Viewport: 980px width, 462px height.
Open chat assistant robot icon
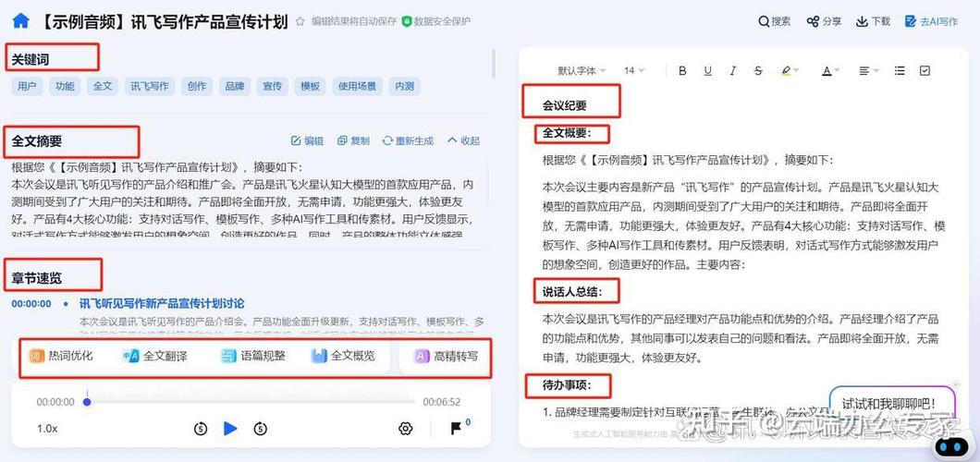click(x=954, y=445)
